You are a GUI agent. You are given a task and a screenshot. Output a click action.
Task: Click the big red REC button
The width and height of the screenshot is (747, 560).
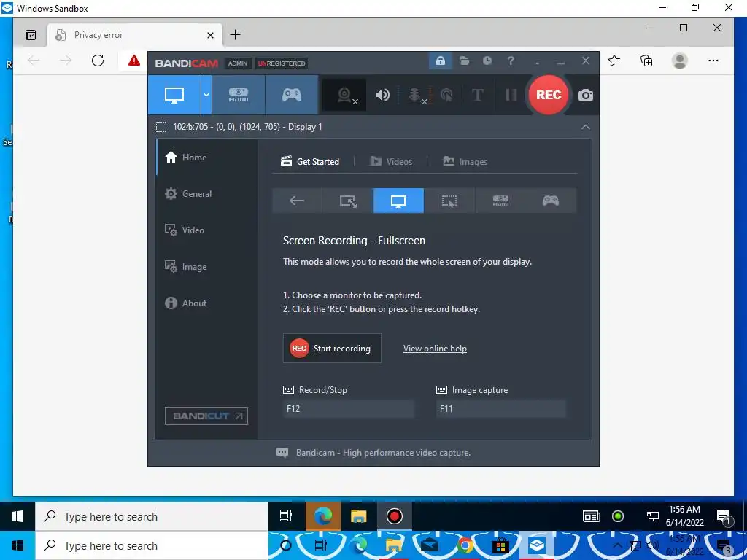click(549, 95)
